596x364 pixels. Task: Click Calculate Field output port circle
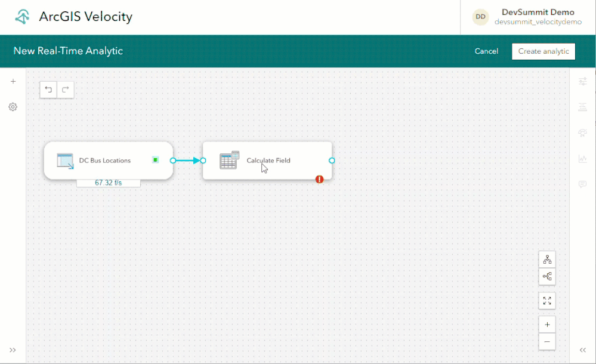(x=332, y=161)
